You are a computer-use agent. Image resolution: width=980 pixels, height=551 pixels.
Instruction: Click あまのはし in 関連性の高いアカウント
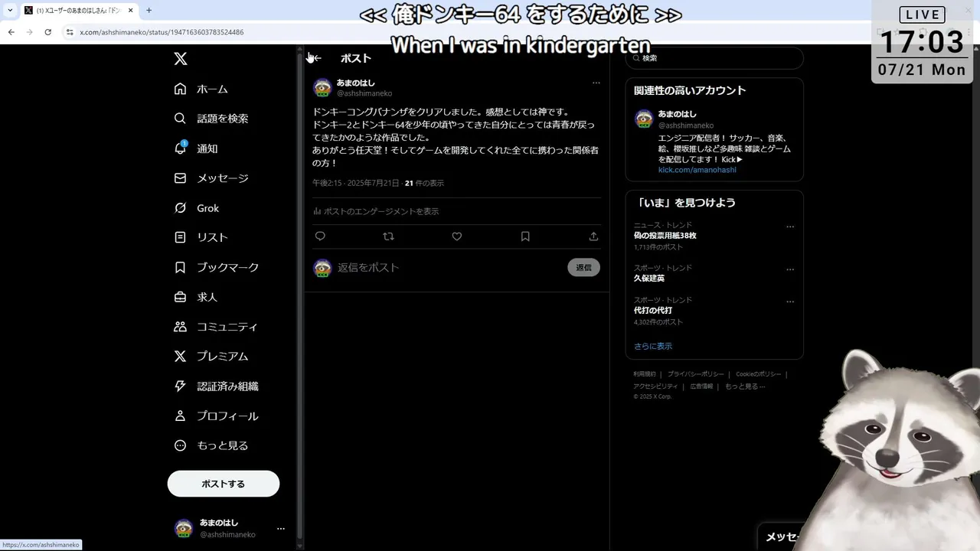click(678, 114)
